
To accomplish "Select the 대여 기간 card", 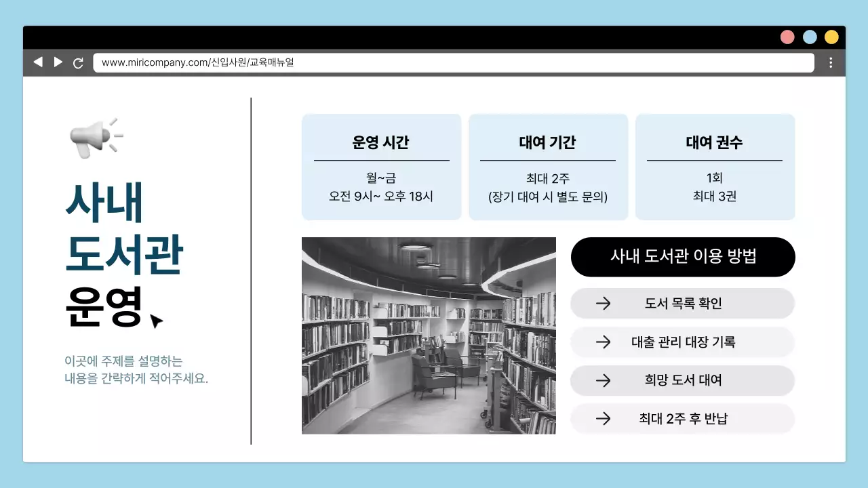I will 548,166.
